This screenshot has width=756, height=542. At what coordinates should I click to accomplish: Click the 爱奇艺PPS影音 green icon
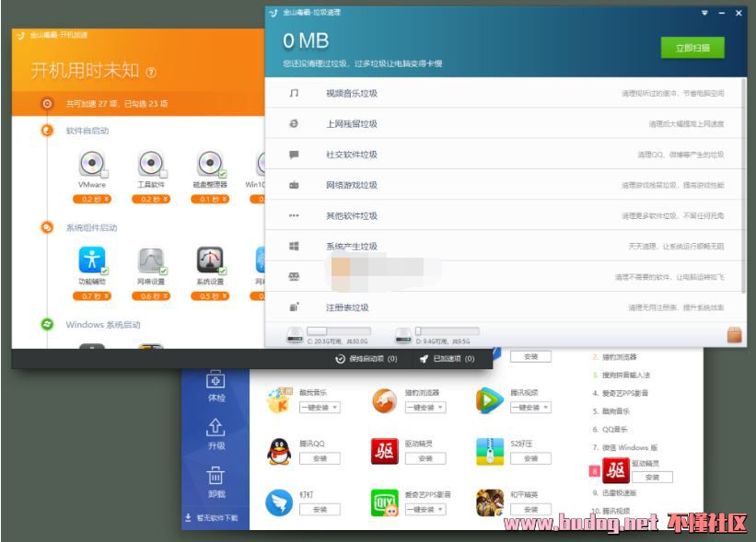coord(384,502)
